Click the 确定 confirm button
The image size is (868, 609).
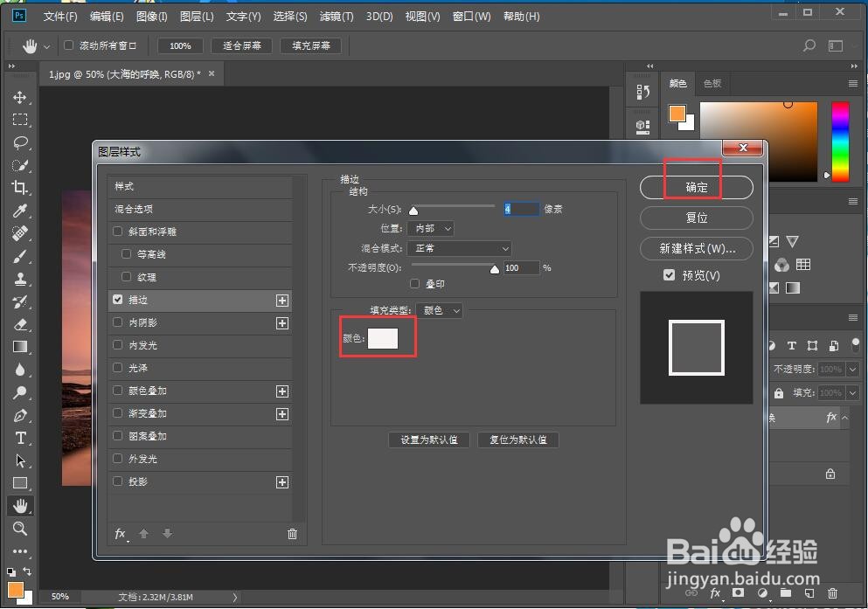[696, 187]
